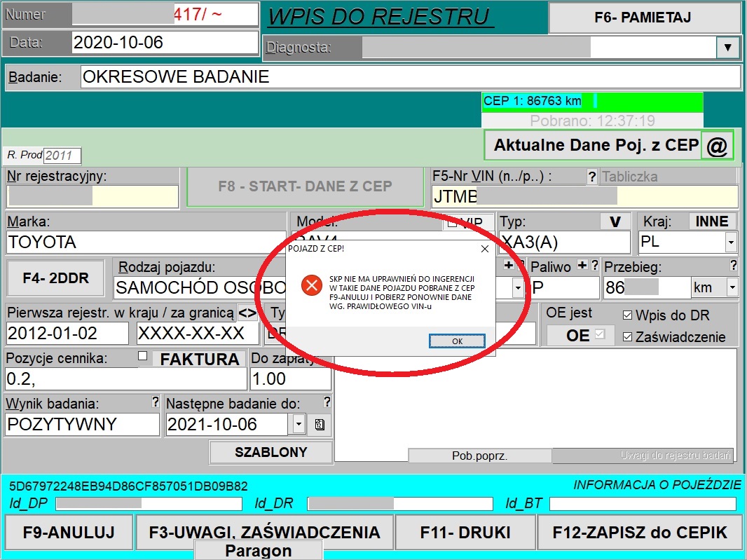
Task: Click the calculator icon beside next inspection date
Action: pos(320,425)
